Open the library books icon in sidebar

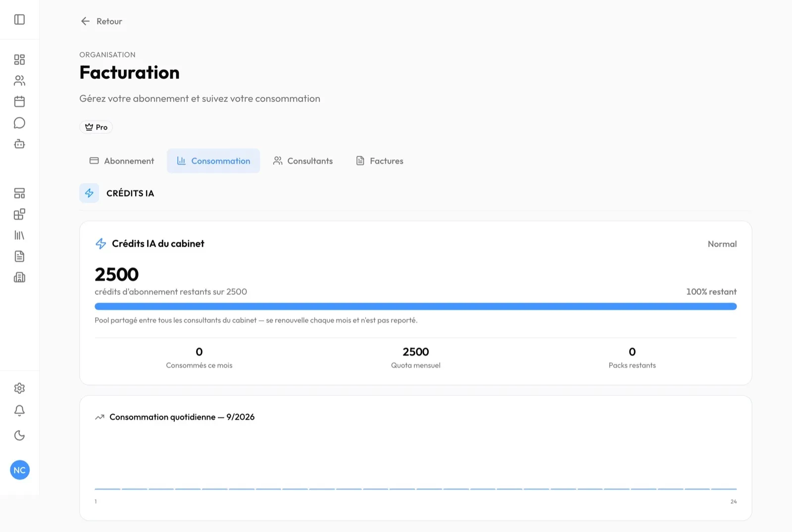(19, 235)
